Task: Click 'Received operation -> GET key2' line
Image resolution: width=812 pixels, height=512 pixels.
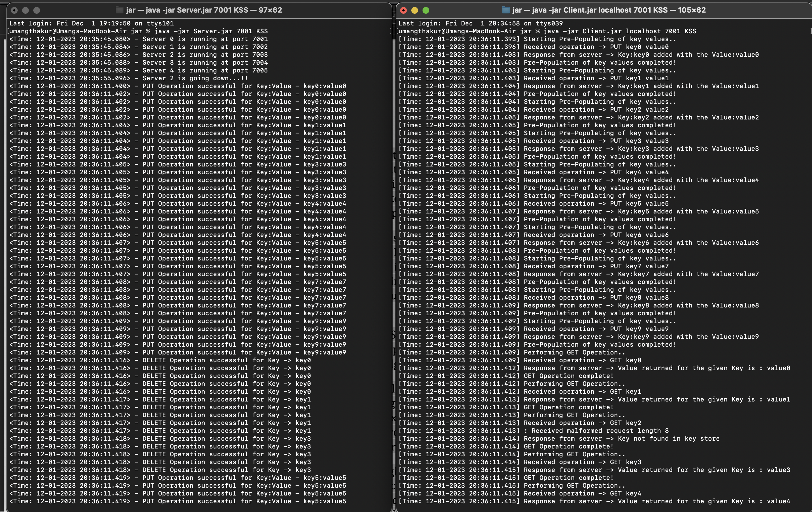Action: pos(520,423)
